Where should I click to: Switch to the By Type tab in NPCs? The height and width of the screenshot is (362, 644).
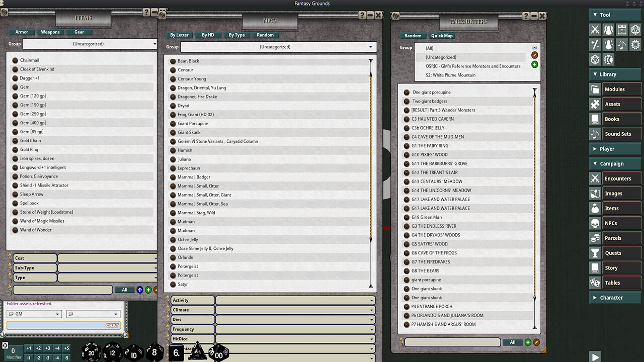[236, 35]
